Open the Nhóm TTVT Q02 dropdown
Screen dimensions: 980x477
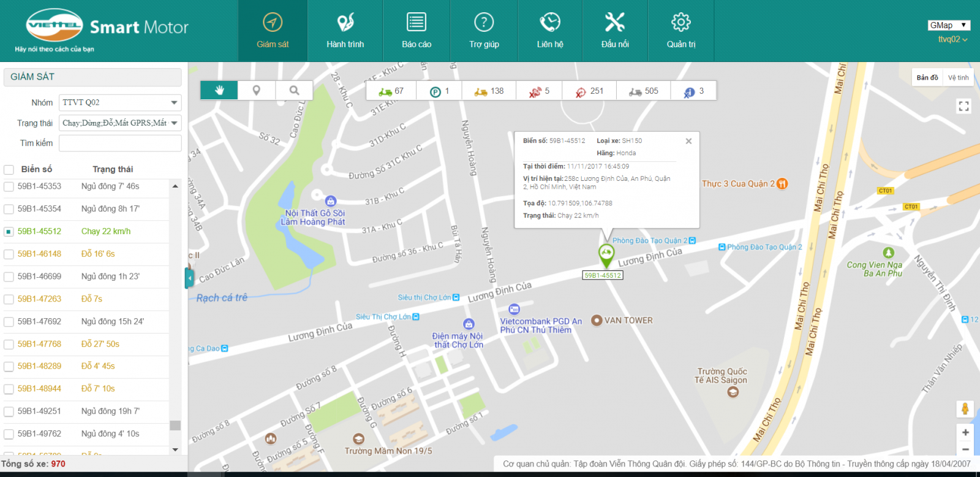(x=120, y=102)
